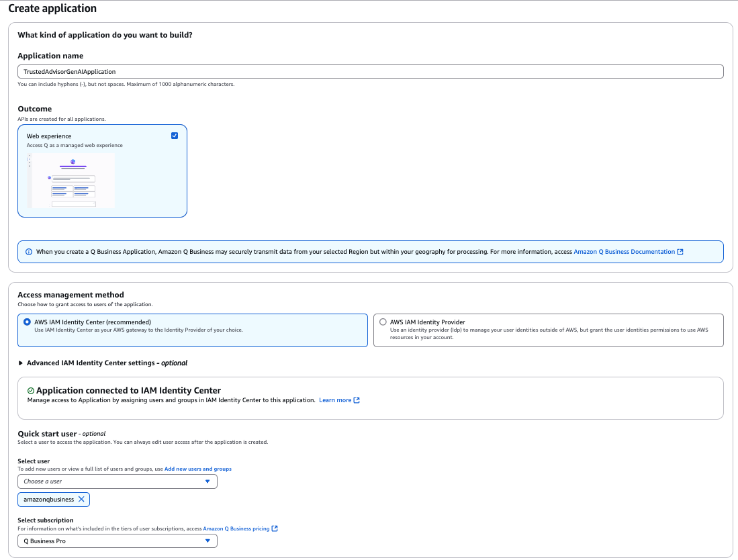The width and height of the screenshot is (738, 560).
Task: Click the green connected status checkmark icon
Action: [x=31, y=391]
